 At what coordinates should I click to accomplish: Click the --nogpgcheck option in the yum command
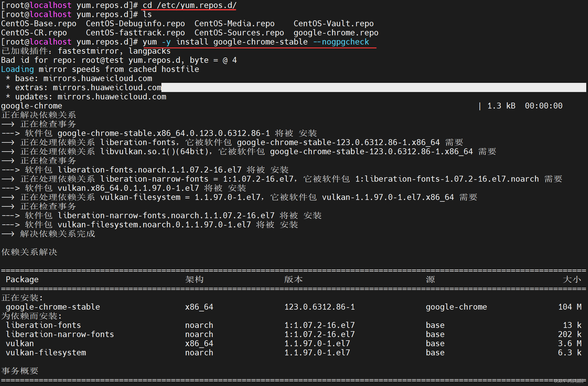(x=341, y=42)
